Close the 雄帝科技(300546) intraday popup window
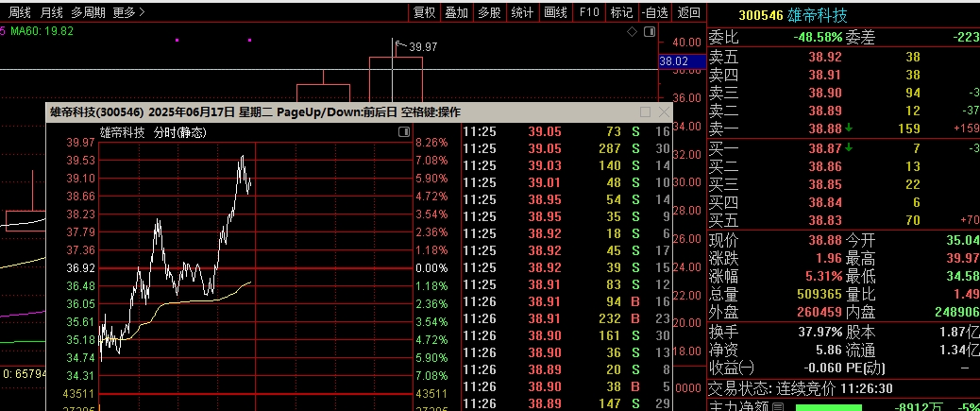The height and width of the screenshot is (411, 980). point(664,112)
